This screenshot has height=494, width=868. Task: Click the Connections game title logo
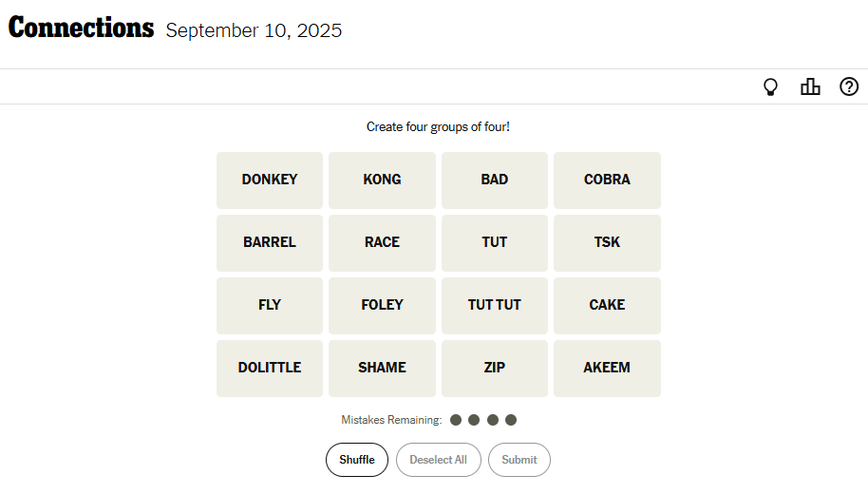[81, 28]
